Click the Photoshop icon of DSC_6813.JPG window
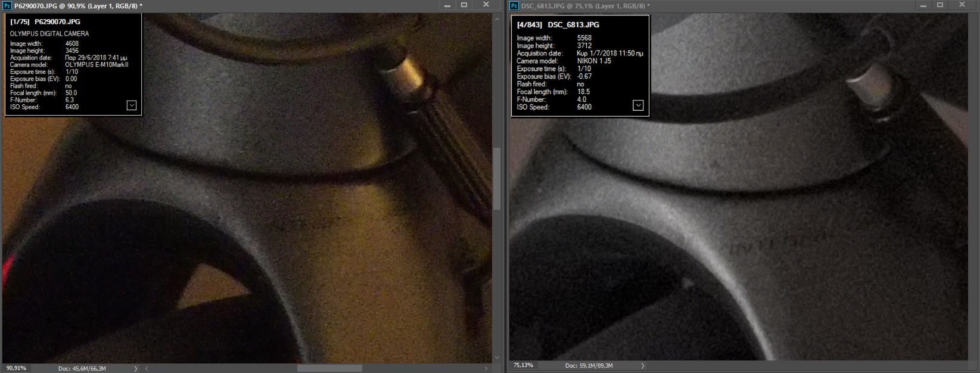 coord(514,5)
